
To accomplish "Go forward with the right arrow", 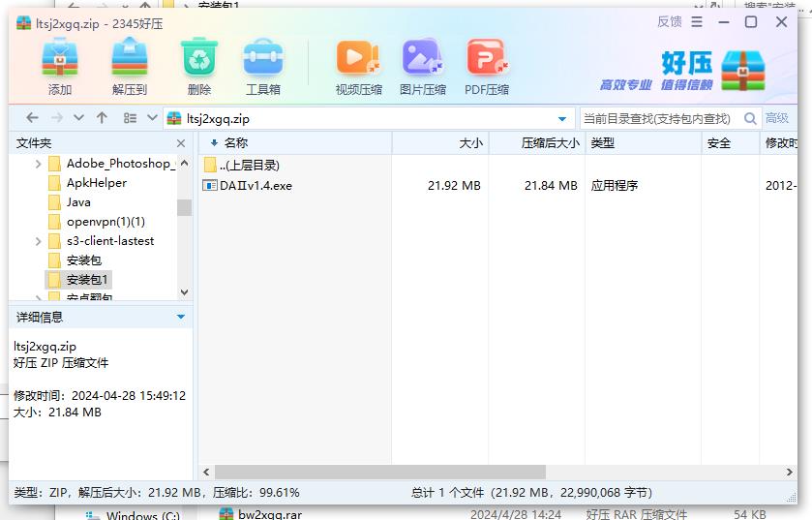I will pyautogui.click(x=57, y=118).
